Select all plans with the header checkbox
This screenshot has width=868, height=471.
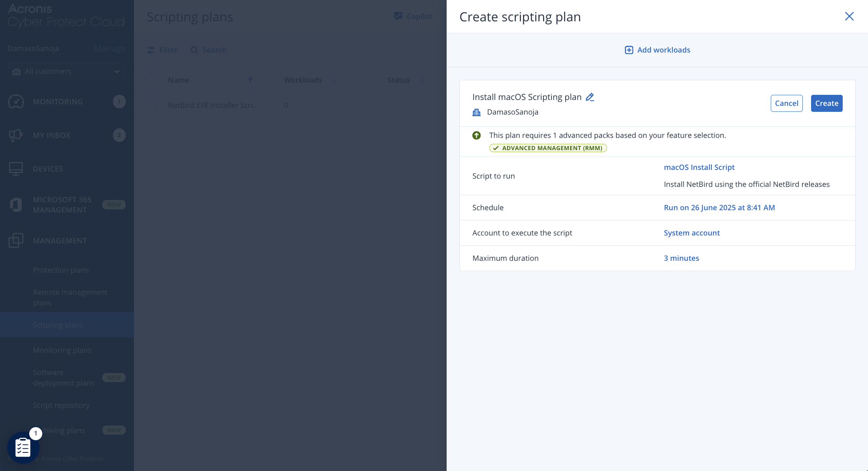coord(151,79)
